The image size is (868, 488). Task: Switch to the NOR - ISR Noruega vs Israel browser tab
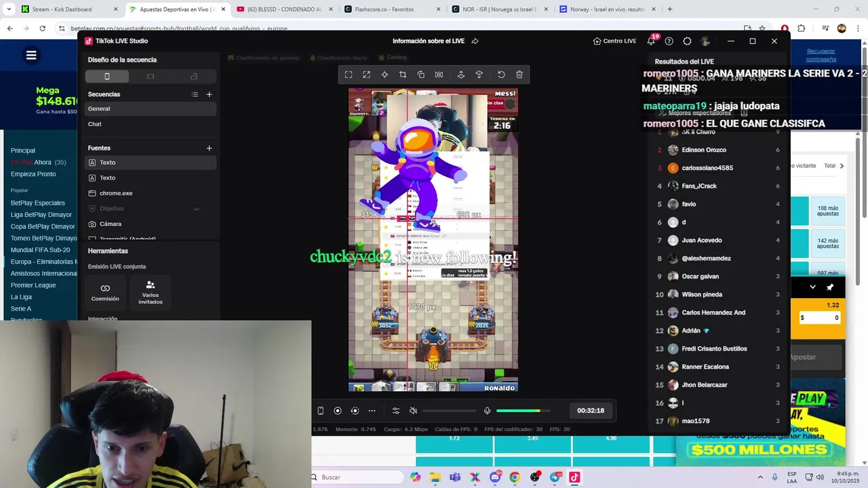499,9
